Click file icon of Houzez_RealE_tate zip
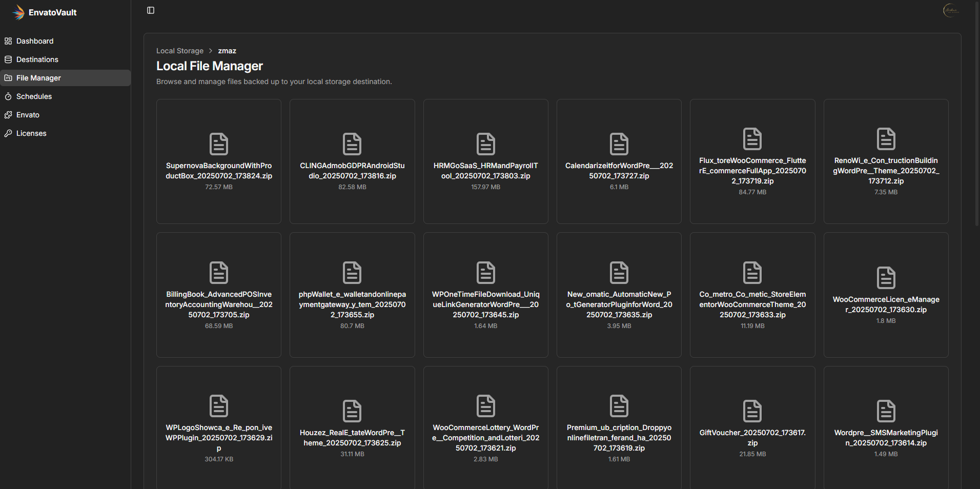The width and height of the screenshot is (980, 489). (352, 411)
